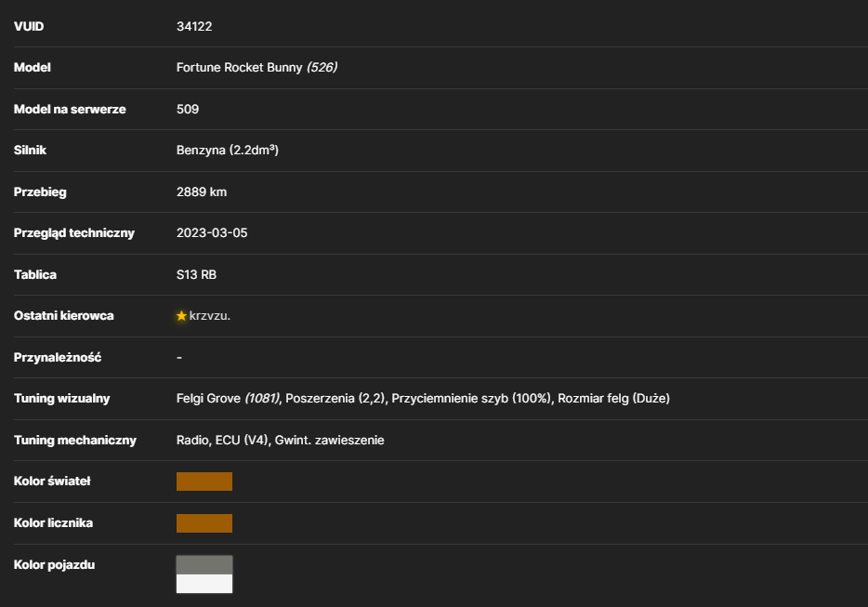Click the white Kolor pojazdu swatch

[204, 584]
